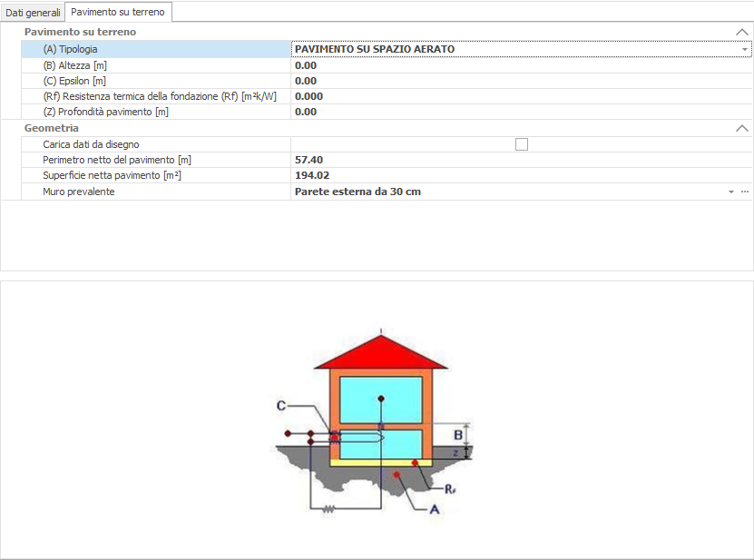Select the Pavimento su terreno tab
The width and height of the screenshot is (754, 560).
coord(118,13)
